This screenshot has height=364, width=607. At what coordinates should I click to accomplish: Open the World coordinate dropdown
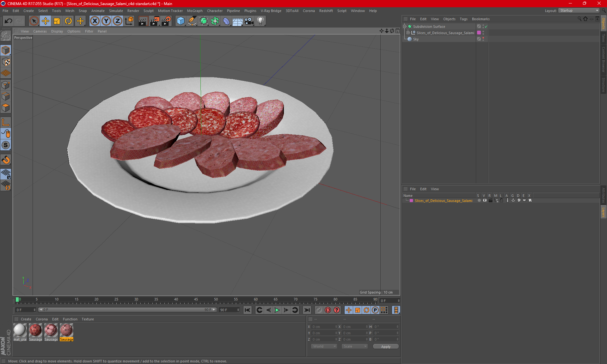[324, 346]
